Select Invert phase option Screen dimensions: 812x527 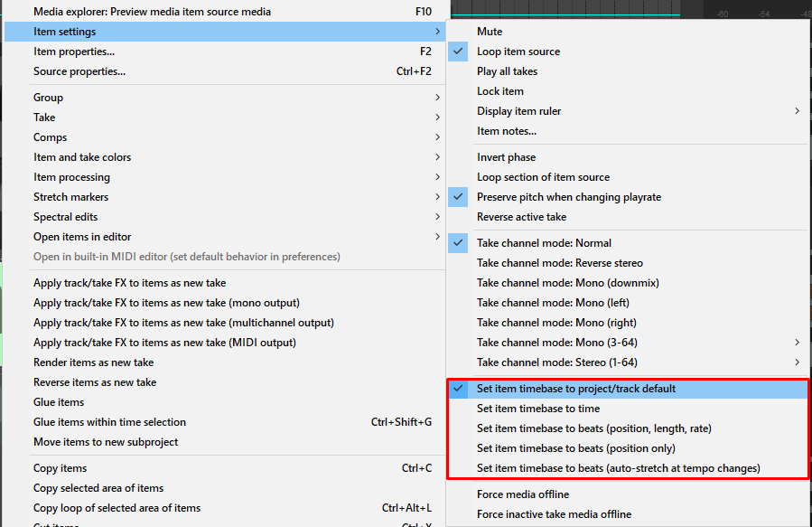(507, 157)
